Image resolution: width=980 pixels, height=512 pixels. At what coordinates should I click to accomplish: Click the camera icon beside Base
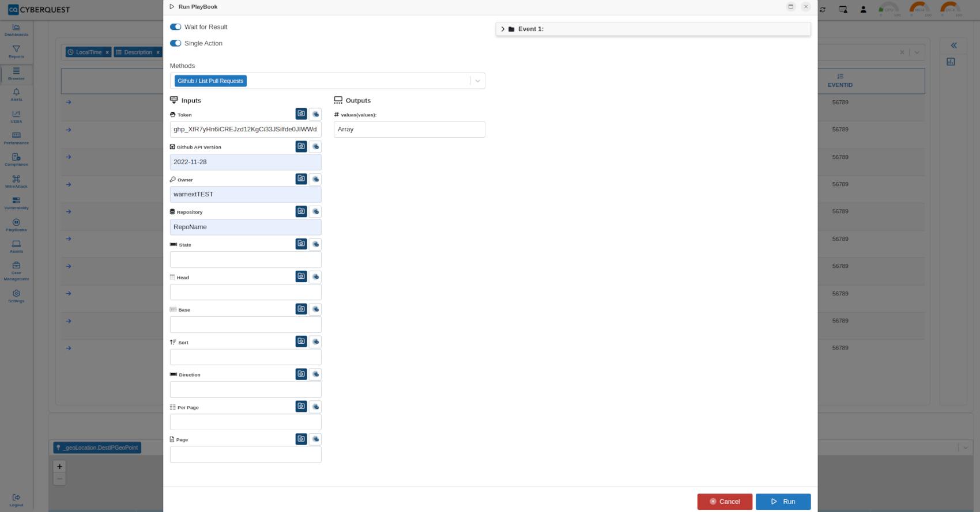point(301,309)
